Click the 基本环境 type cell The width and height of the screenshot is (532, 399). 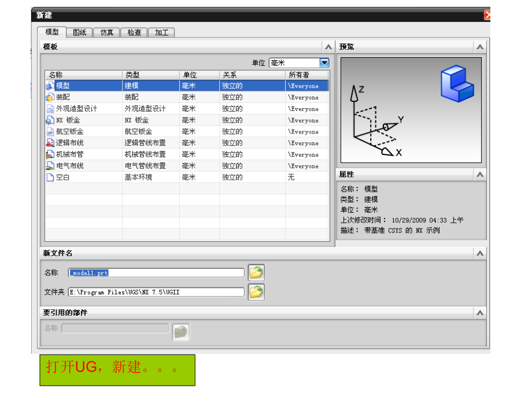pyautogui.click(x=138, y=178)
